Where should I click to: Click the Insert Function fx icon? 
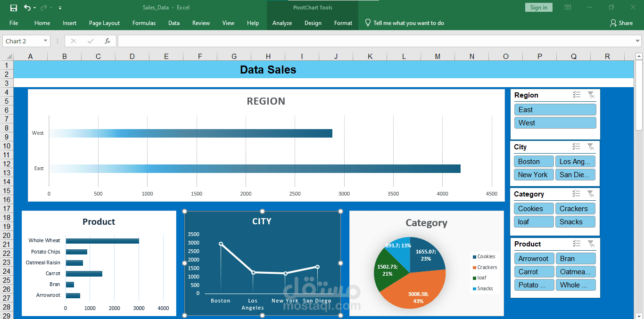107,41
